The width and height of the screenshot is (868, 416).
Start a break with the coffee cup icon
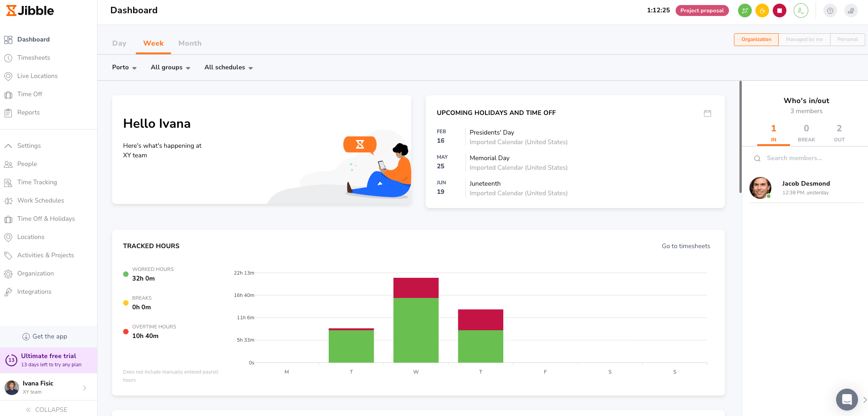tap(762, 10)
